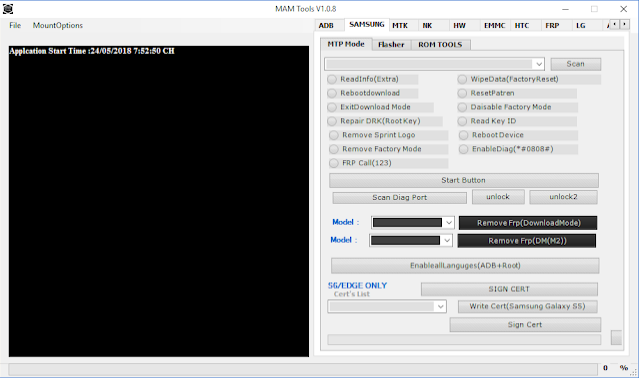Expand the device port dropdown

click(538, 64)
